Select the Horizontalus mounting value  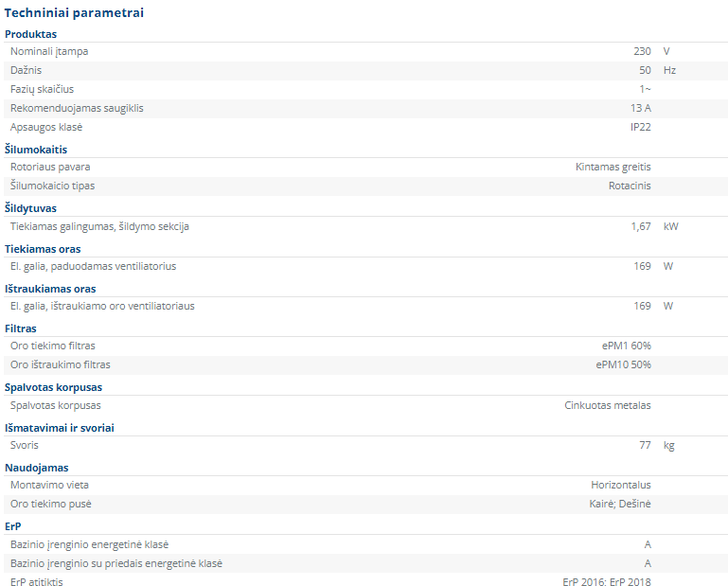click(621, 486)
